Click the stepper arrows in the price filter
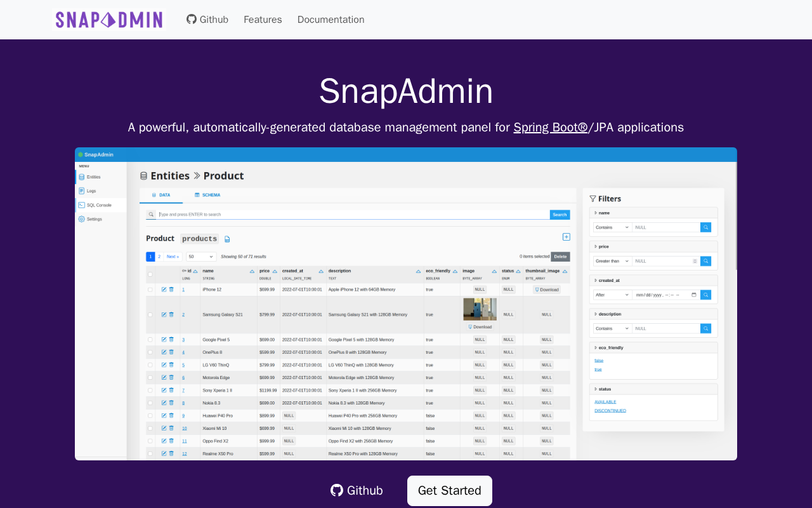 [695, 261]
